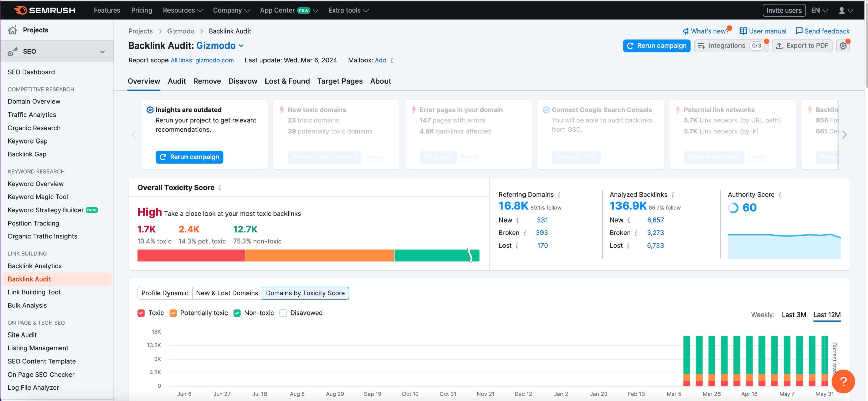Select Domains by Toxicity Score view
The width and height of the screenshot is (868, 401).
coord(305,293)
